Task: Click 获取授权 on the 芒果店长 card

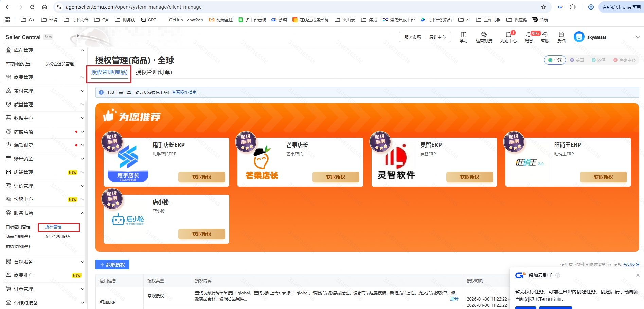Action: click(336, 177)
